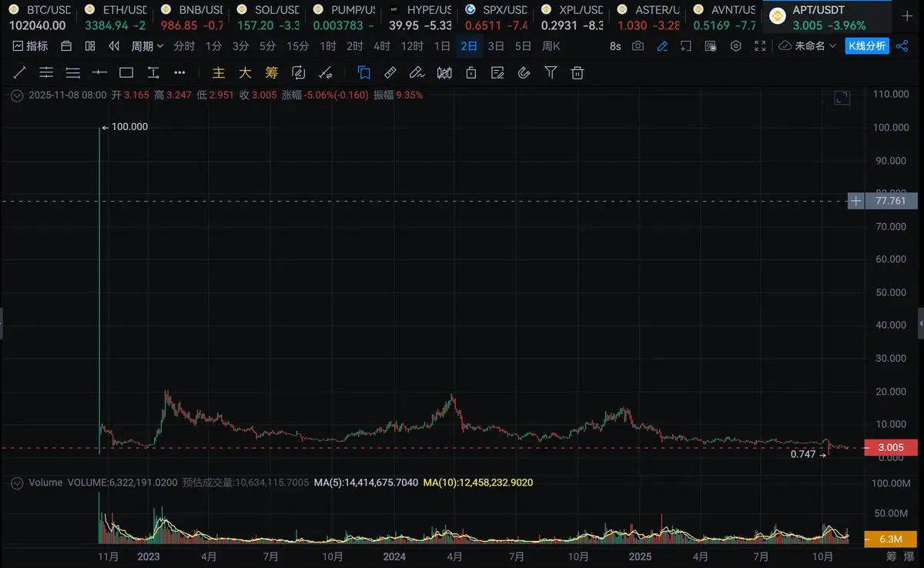
Task: Click the 筹 label at bottom right
Action: tap(891, 556)
